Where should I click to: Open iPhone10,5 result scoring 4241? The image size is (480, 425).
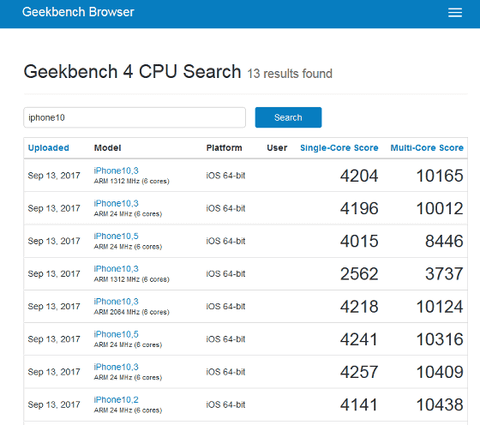(x=116, y=334)
